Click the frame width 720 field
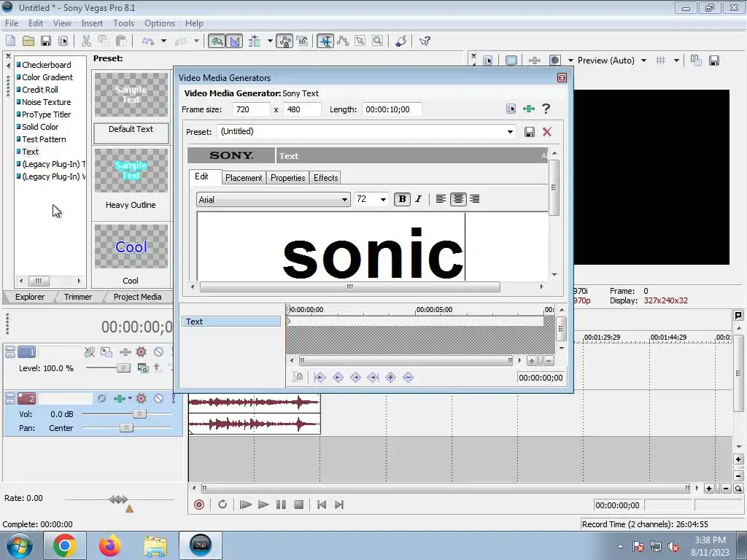 (x=251, y=109)
